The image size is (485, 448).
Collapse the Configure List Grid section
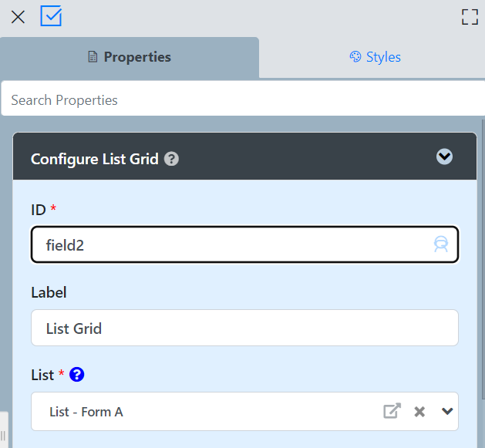[x=444, y=157]
